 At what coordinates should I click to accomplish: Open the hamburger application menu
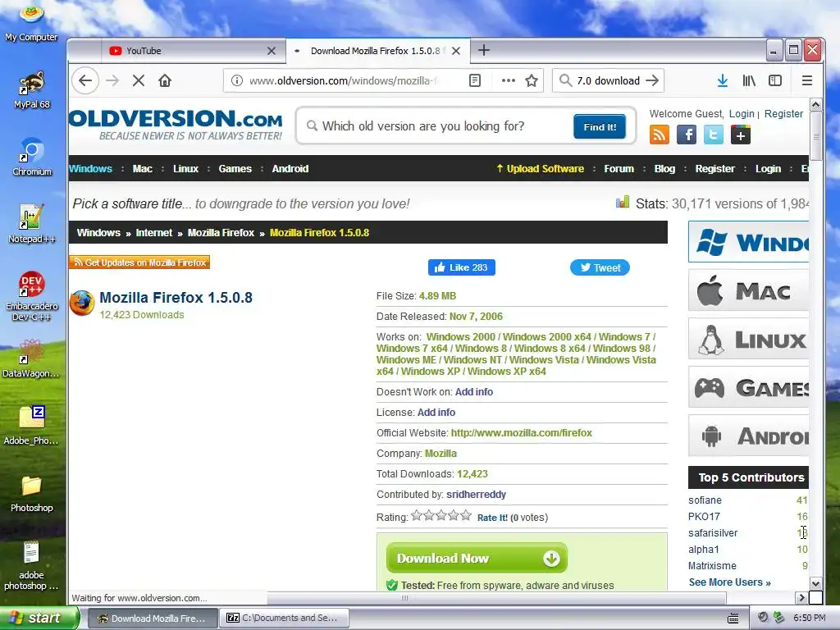(807, 80)
